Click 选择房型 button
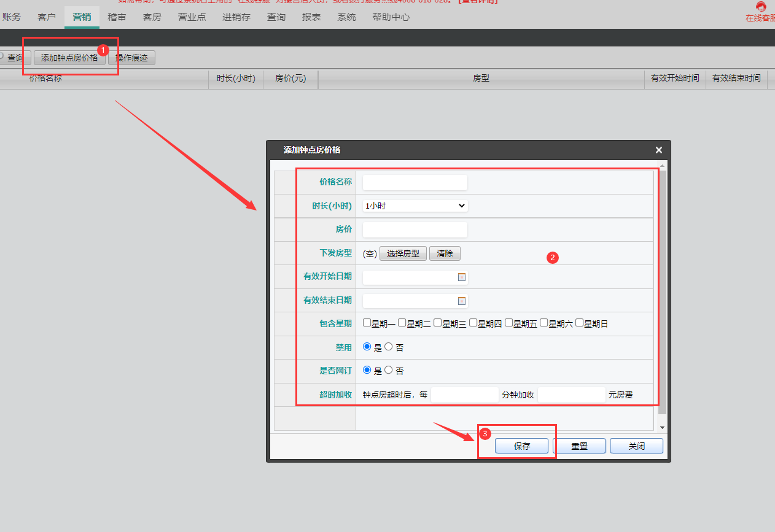This screenshot has height=532, width=775. (x=403, y=253)
